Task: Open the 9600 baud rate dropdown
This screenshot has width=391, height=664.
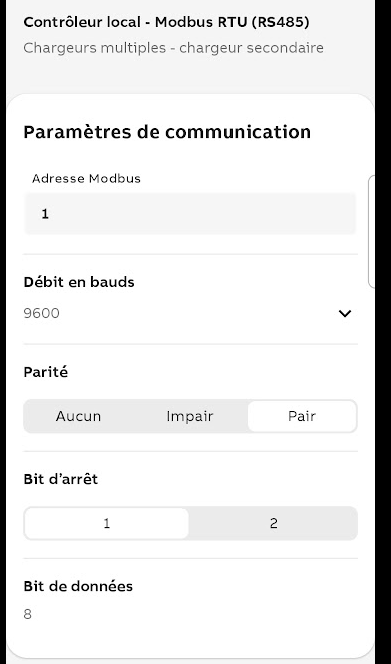Action: (x=190, y=313)
